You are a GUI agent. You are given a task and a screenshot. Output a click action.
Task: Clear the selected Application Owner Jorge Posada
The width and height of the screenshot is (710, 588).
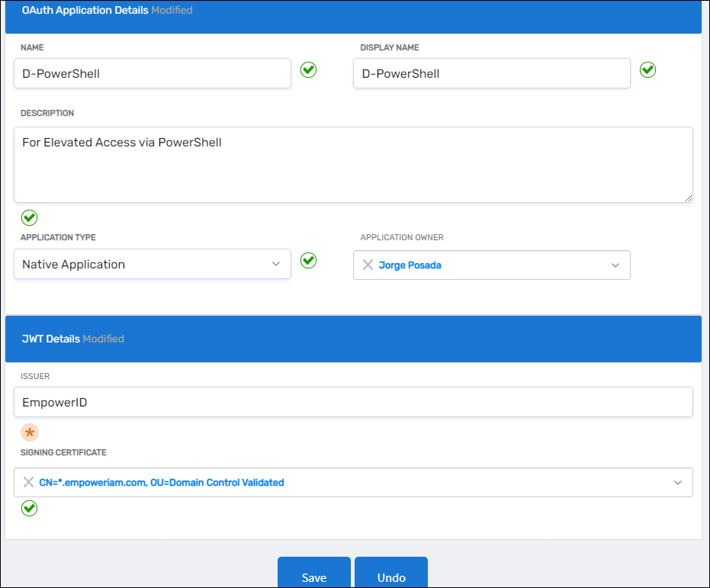368,265
